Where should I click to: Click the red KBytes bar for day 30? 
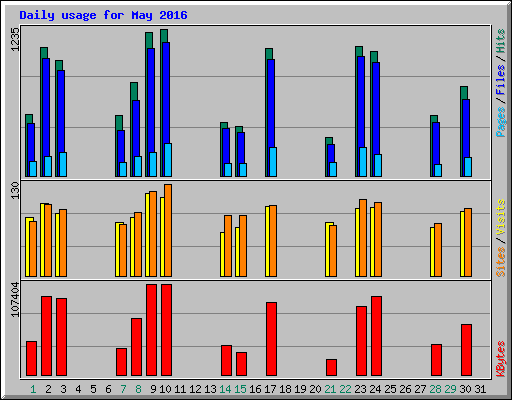point(466,350)
